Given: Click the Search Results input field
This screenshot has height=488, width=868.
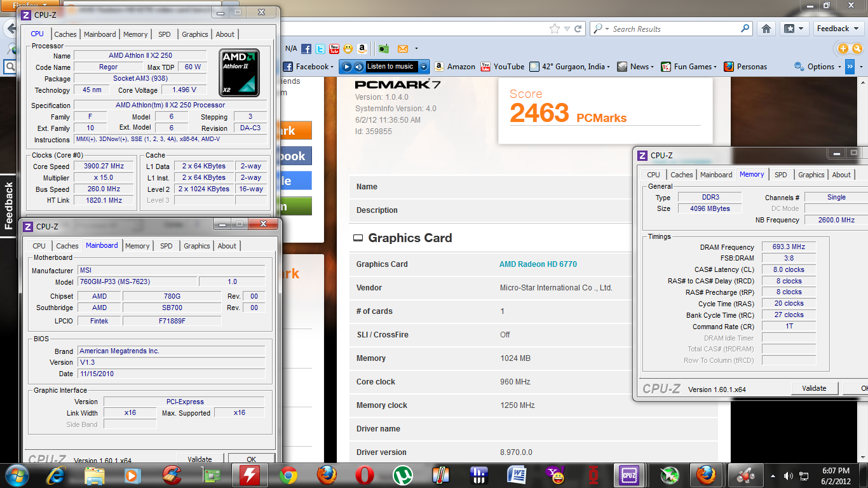Looking at the screenshot, I should point(674,29).
